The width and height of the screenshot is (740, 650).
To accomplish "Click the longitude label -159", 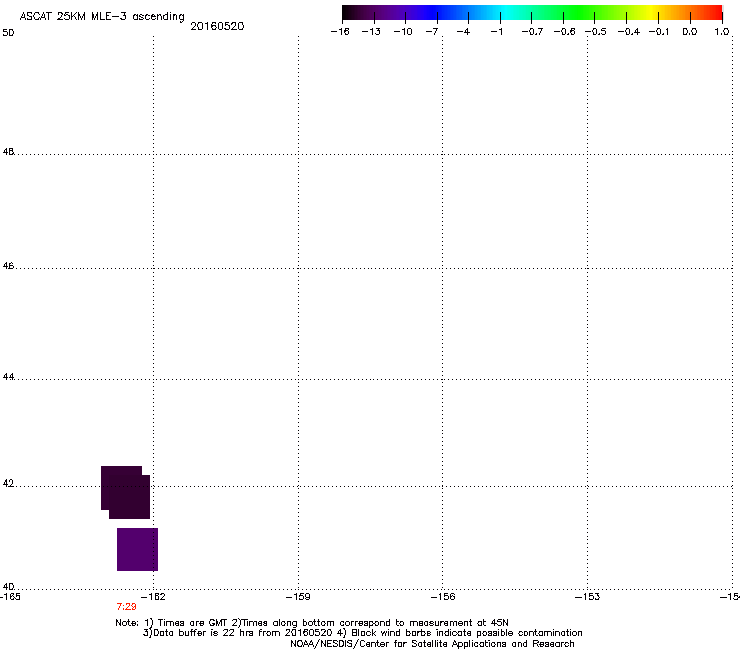I will [x=298, y=597].
